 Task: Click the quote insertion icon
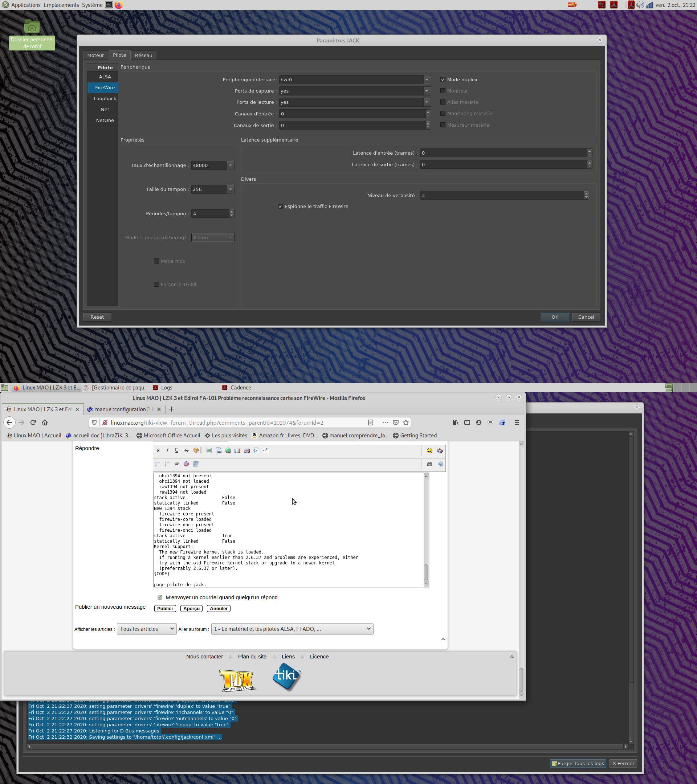coord(266,451)
